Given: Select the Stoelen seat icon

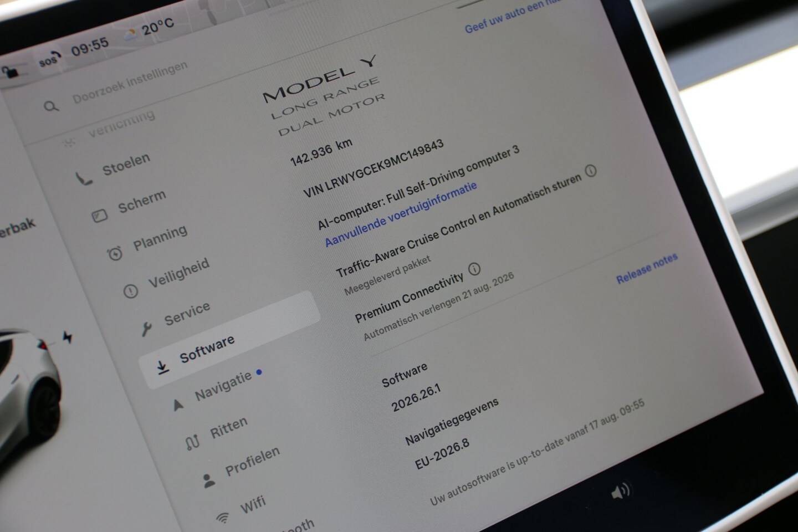Looking at the screenshot, I should 83,178.
